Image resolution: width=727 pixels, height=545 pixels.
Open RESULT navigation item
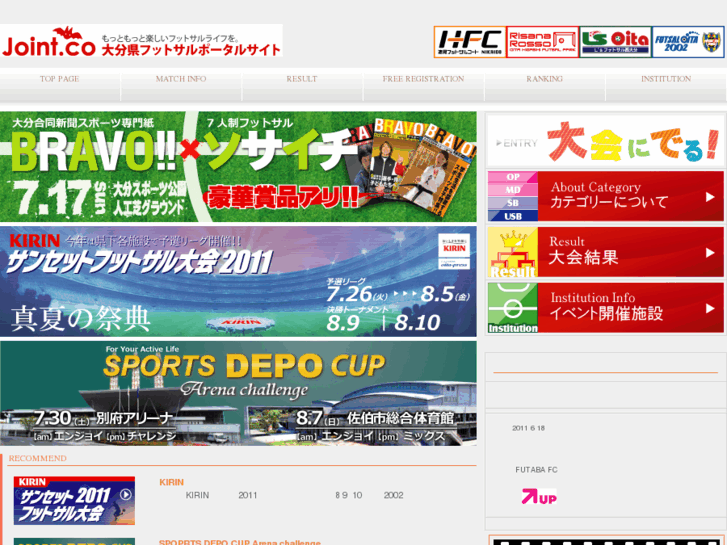[302, 79]
